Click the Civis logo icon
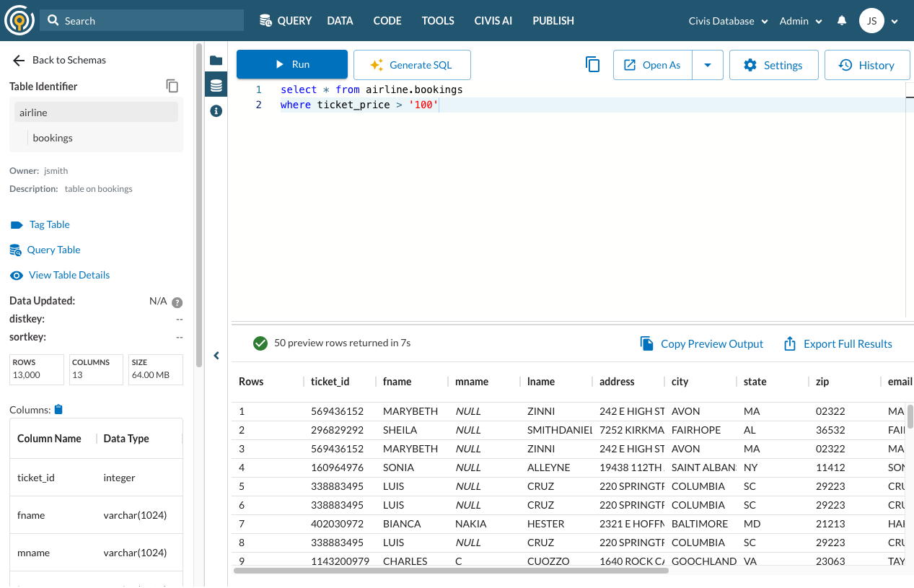Viewport: 914px width, 588px height. point(19,21)
